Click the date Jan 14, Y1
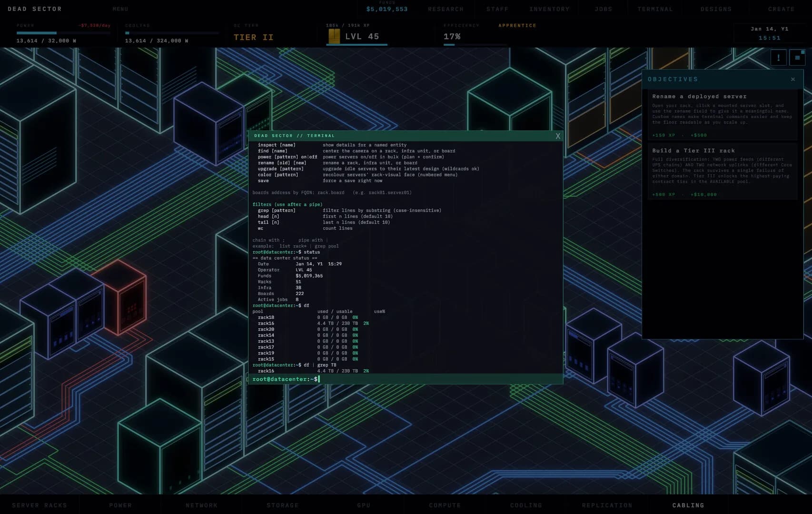 pos(770,29)
